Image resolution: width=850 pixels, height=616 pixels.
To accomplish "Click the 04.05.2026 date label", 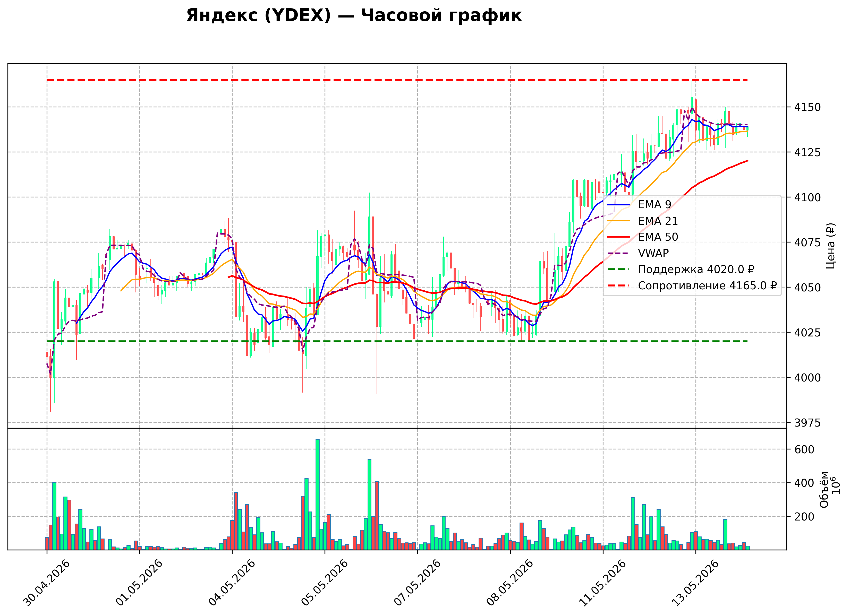I will tap(232, 583).
